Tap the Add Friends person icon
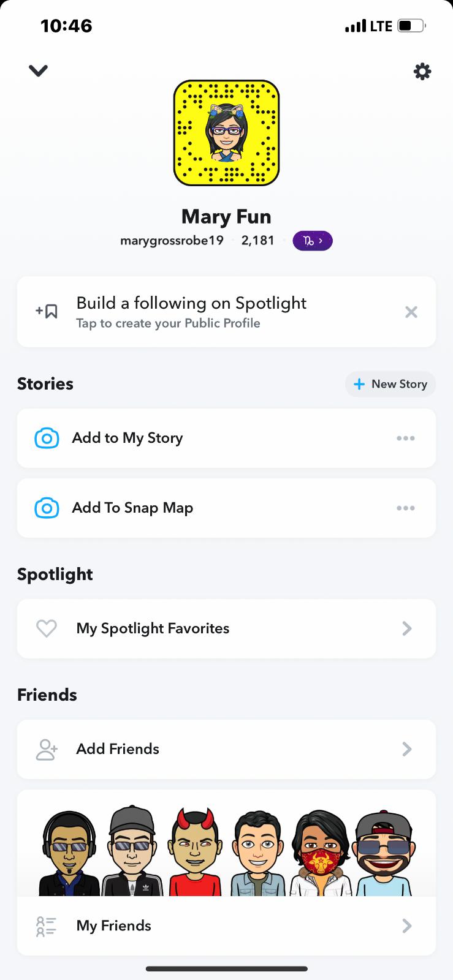The width and height of the screenshot is (453, 980). (47, 749)
